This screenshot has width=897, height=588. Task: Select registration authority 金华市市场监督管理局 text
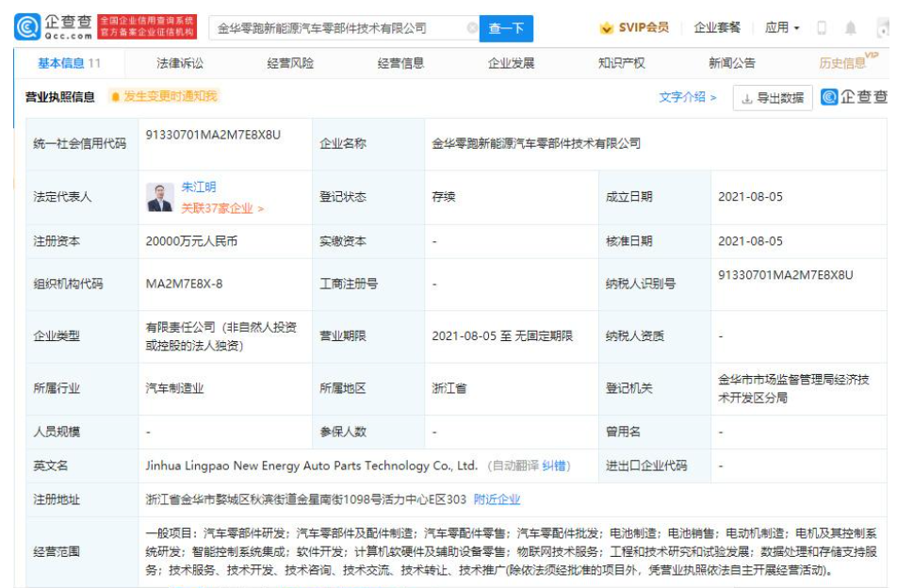[x=793, y=388]
